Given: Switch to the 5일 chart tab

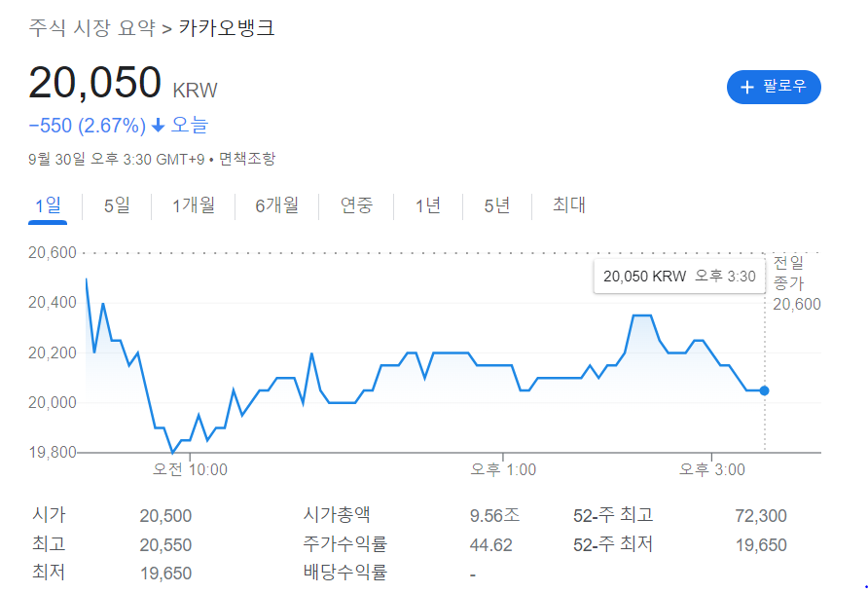Looking at the screenshot, I should [x=117, y=206].
